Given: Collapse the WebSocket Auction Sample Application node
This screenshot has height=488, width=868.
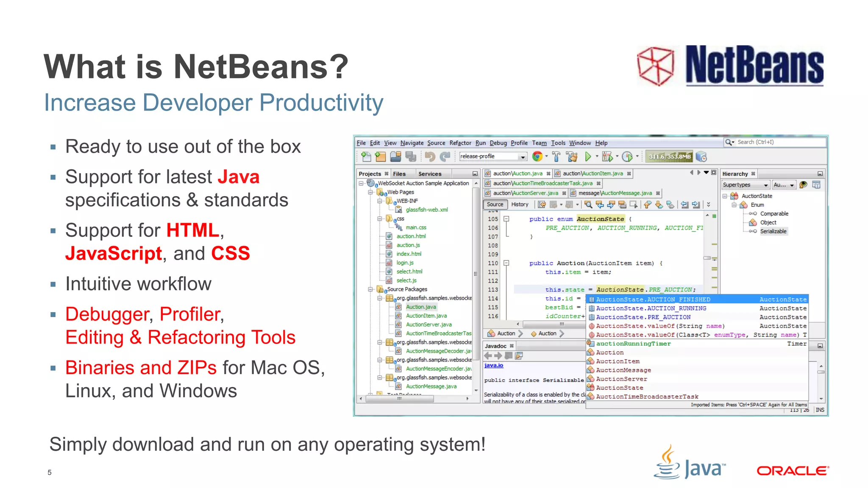Looking at the screenshot, I should pos(361,183).
